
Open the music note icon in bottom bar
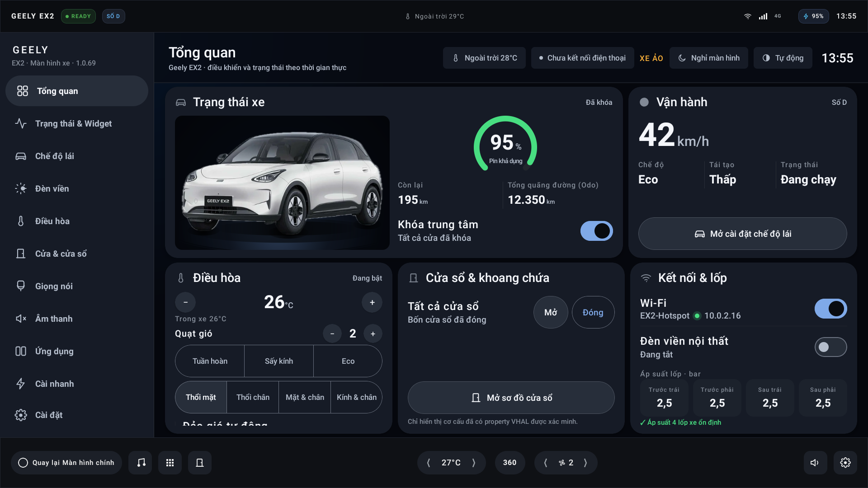click(x=141, y=462)
